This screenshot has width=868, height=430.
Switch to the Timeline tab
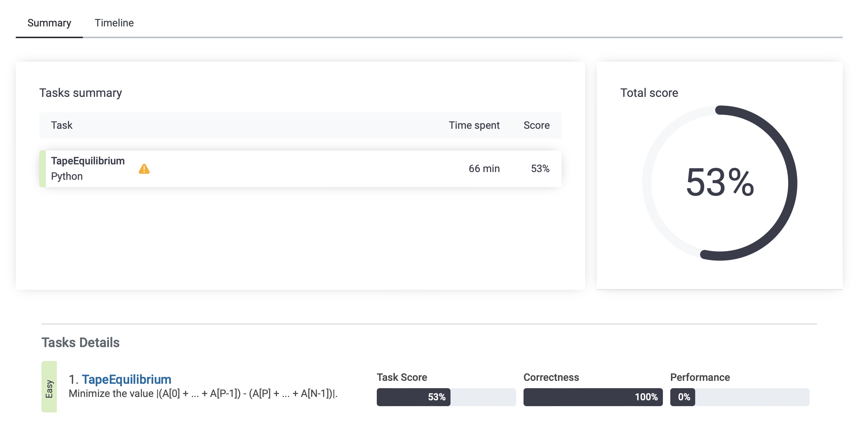pyautogui.click(x=114, y=23)
